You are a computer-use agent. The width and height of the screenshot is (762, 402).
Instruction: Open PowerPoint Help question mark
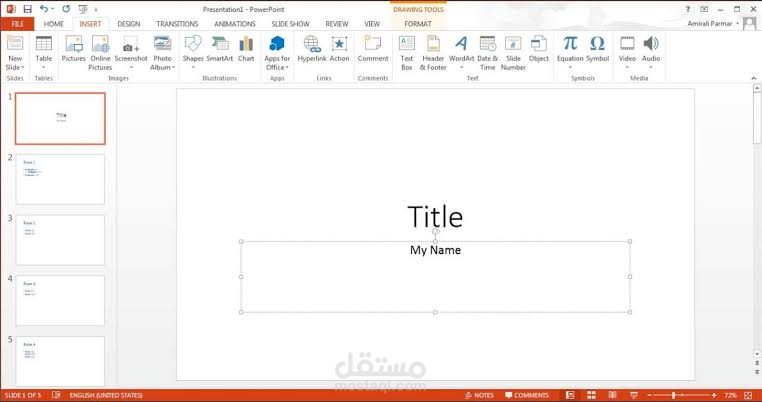(x=688, y=9)
